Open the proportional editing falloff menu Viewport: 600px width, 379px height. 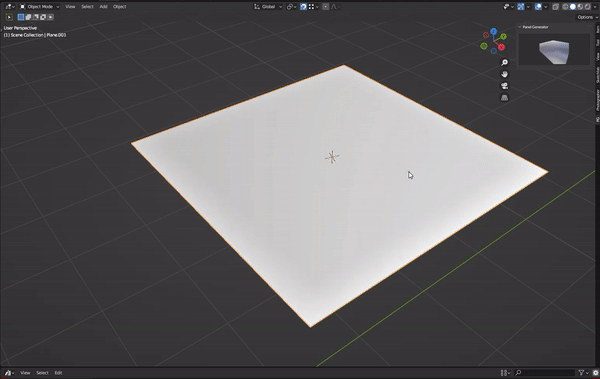click(336, 7)
